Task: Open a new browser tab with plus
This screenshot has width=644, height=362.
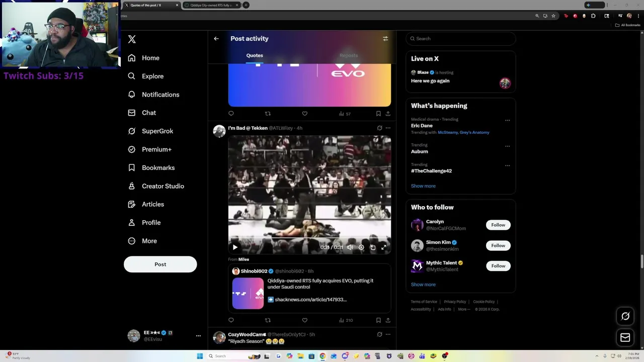Action: [246, 5]
